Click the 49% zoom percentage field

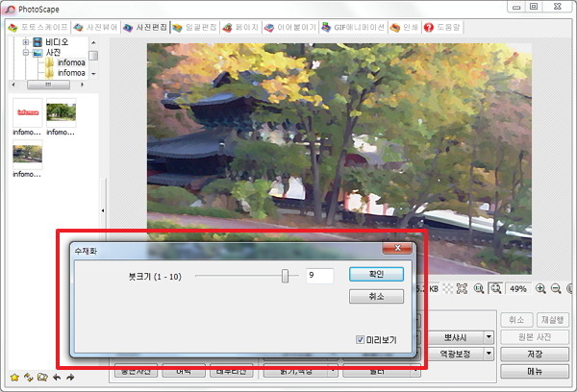pos(518,289)
